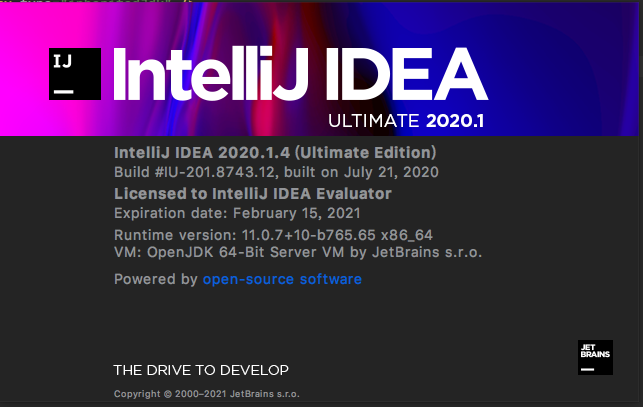643x407 pixels.
Task: Click the IntelliJ IDEA 2020.1.4 version heading
Action: tap(275, 153)
